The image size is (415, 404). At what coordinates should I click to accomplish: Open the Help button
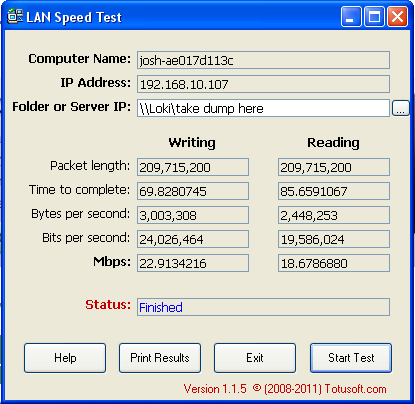pyautogui.click(x=65, y=358)
